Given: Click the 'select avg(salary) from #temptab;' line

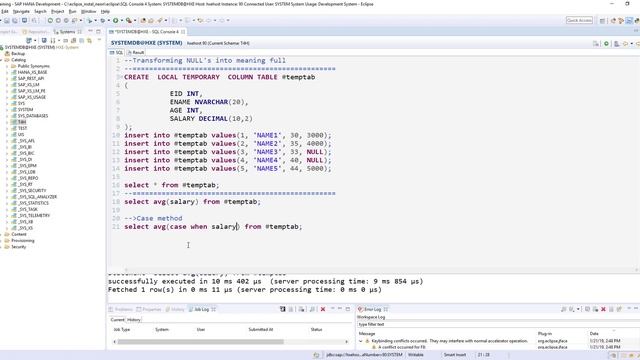Looking at the screenshot, I should click(x=192, y=202).
